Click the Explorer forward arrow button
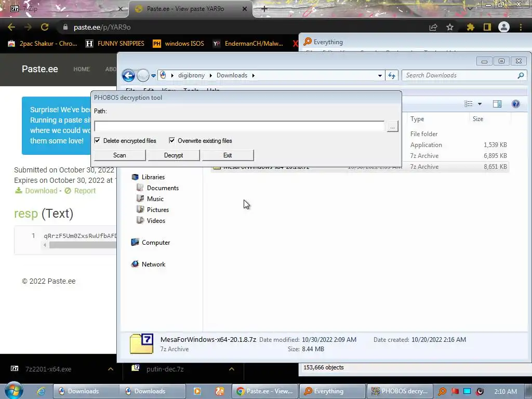The height and width of the screenshot is (399, 532). [143, 75]
